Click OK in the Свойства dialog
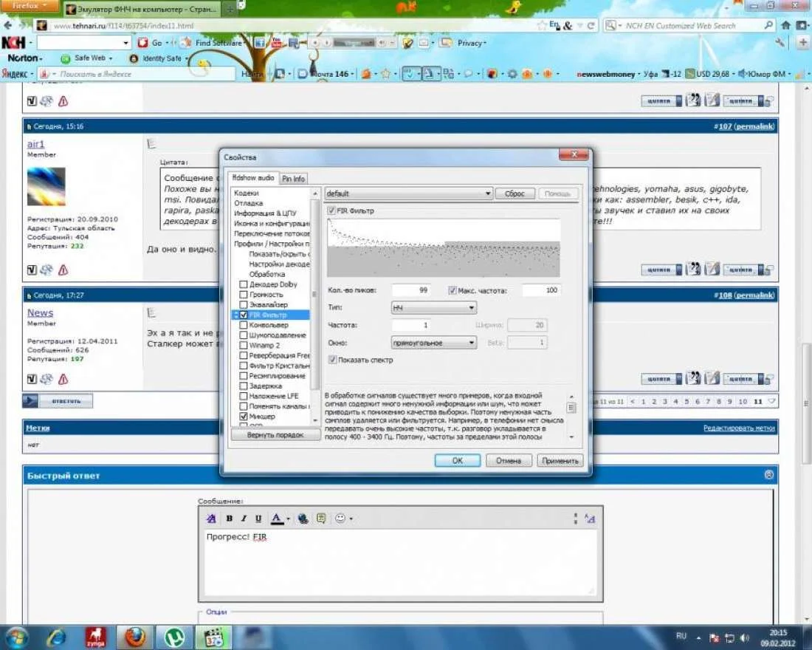 click(457, 460)
